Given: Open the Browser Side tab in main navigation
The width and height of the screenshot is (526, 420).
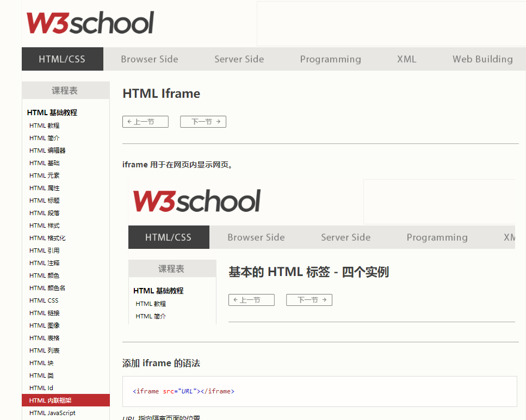Looking at the screenshot, I should (x=149, y=59).
